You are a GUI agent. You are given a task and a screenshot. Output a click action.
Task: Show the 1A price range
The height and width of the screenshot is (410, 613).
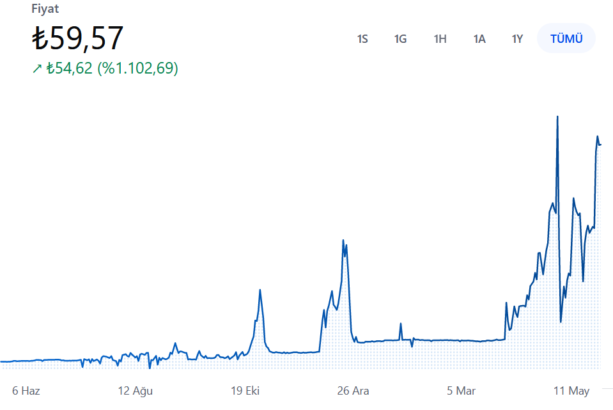(x=480, y=39)
